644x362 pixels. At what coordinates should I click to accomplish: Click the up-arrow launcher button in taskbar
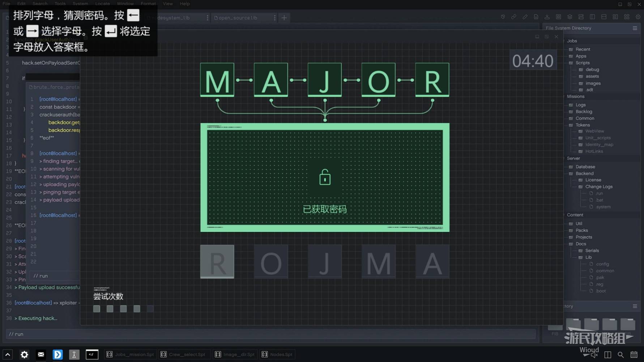[8, 354]
